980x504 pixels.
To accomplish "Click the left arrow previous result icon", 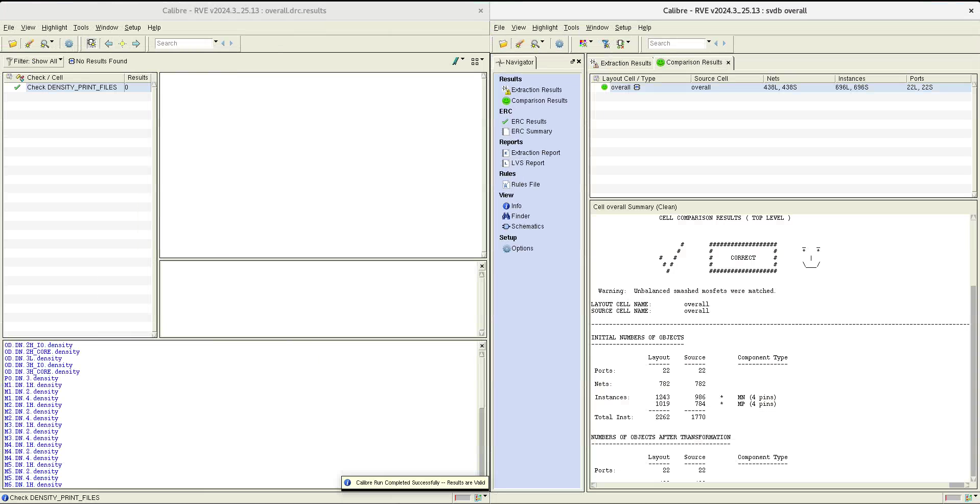I will tap(109, 44).
